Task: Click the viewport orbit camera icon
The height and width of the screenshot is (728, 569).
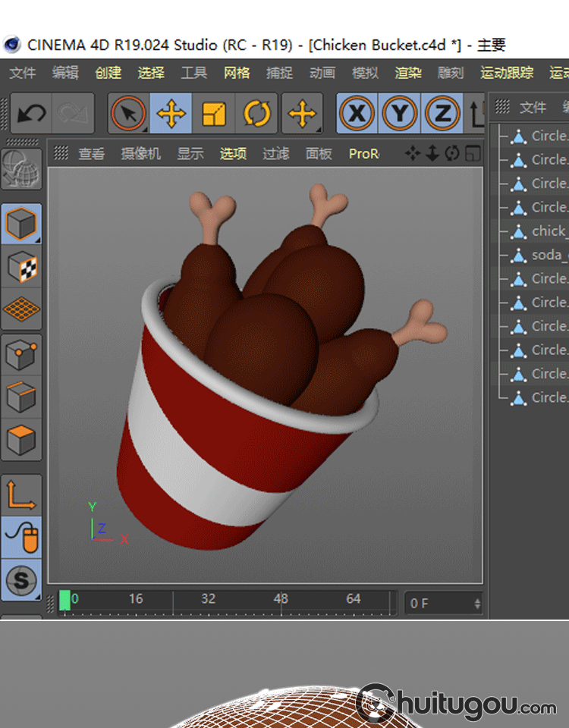Action: tap(452, 153)
